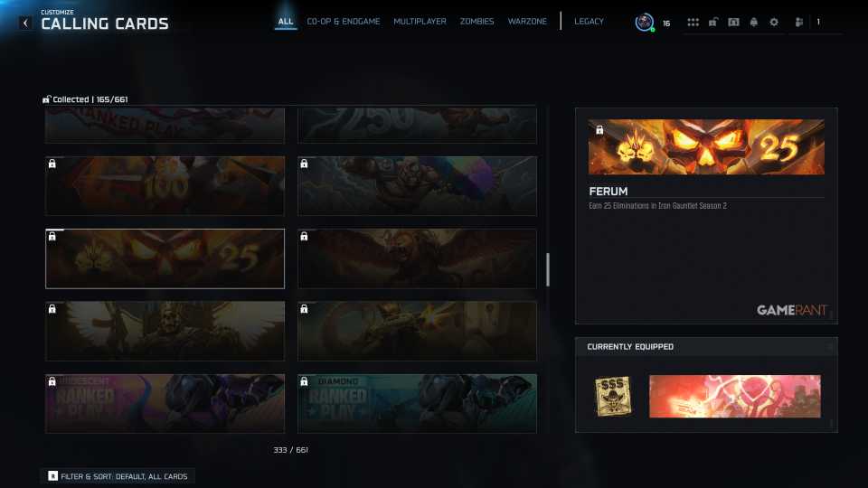Open the Warzone tab
The image size is (868, 488).
(527, 22)
